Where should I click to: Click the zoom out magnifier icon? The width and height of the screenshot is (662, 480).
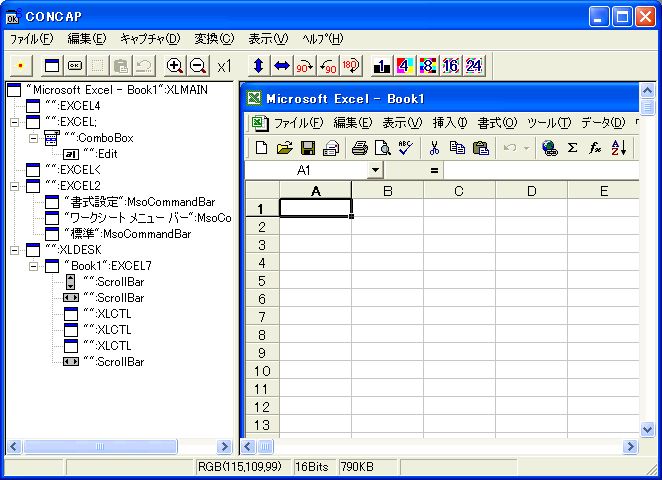tap(198, 66)
